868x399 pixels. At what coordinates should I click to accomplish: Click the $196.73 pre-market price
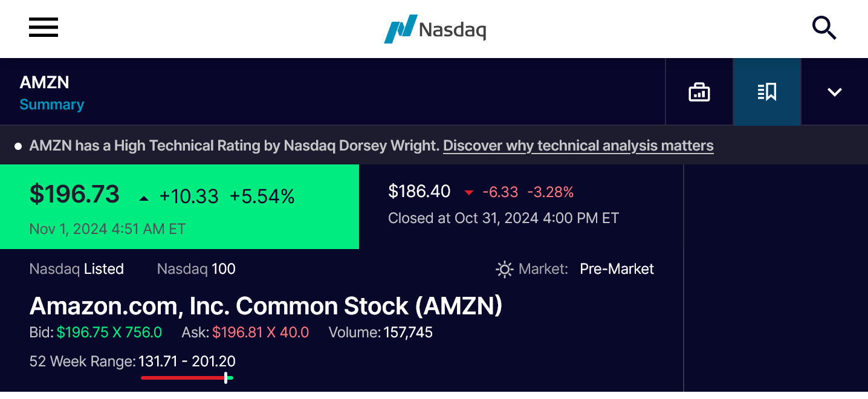coord(75,195)
